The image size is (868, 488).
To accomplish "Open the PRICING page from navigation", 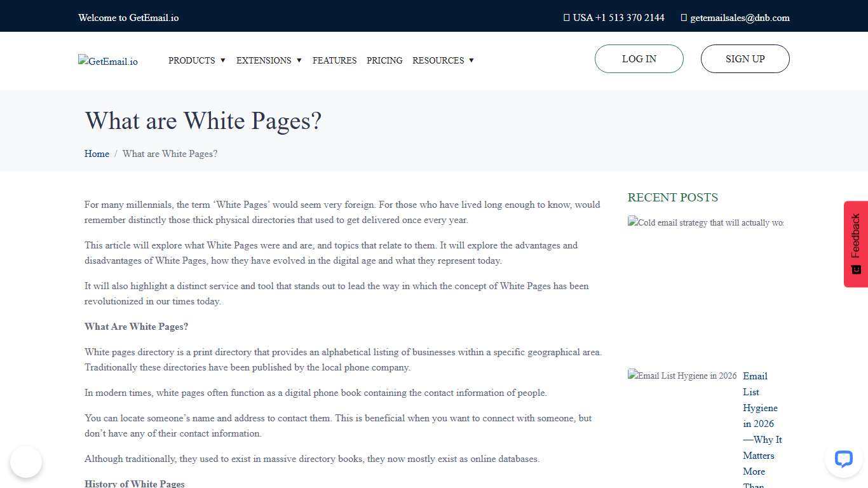I will tap(384, 60).
